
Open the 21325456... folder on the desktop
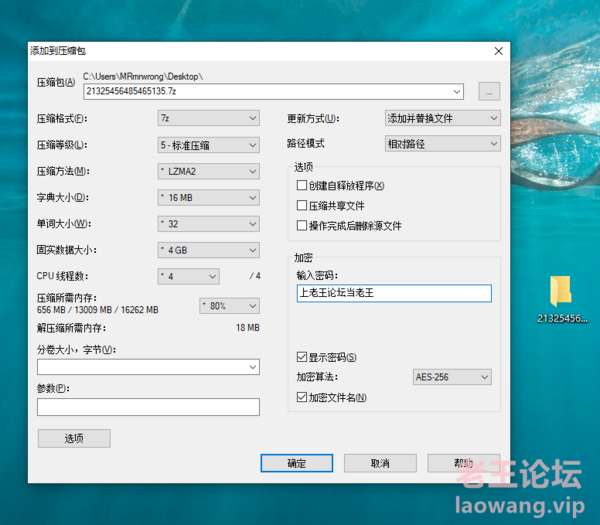point(562,298)
